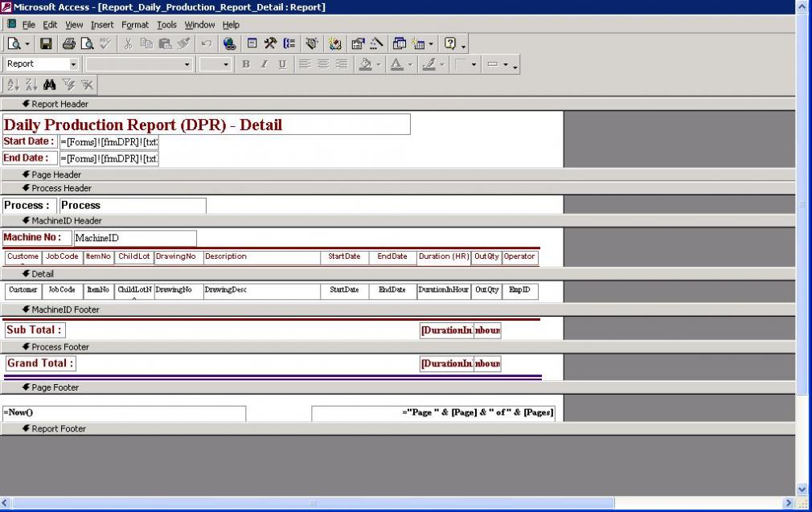Expand the Line/Border Color dropdown arrow
Screen dimensions: 812x512
(441, 64)
